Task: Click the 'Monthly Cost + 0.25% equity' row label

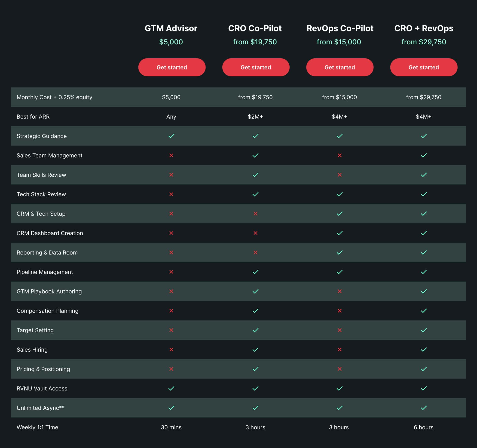Action: [x=55, y=97]
